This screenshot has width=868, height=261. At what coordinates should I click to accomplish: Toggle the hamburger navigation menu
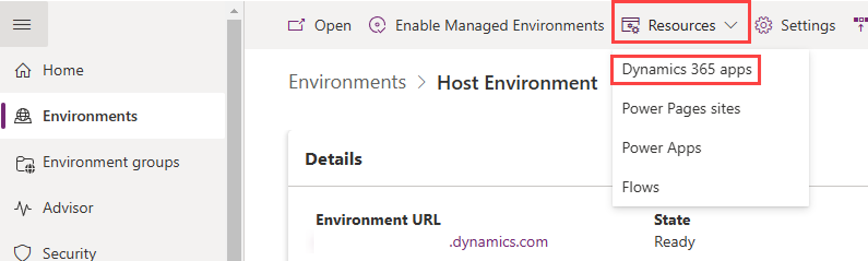coord(22,24)
